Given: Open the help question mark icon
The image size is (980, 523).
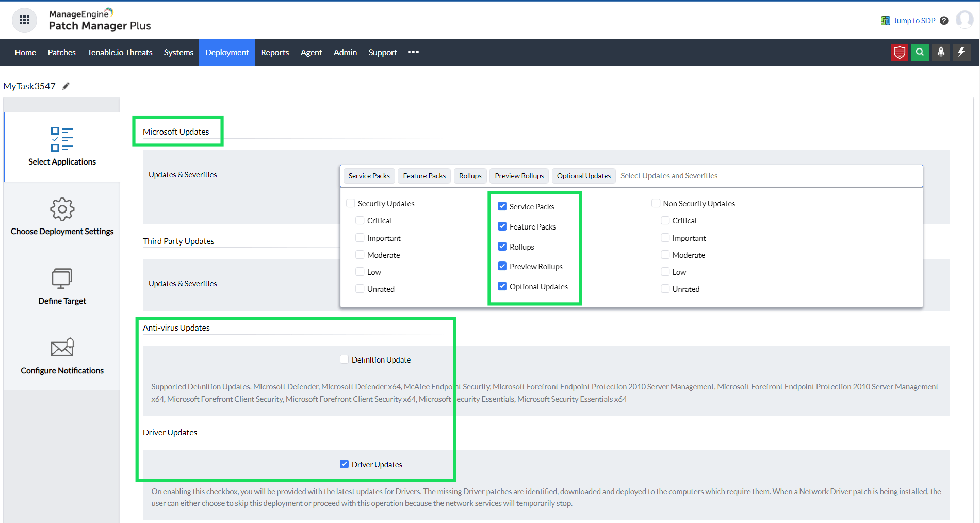Looking at the screenshot, I should (944, 21).
